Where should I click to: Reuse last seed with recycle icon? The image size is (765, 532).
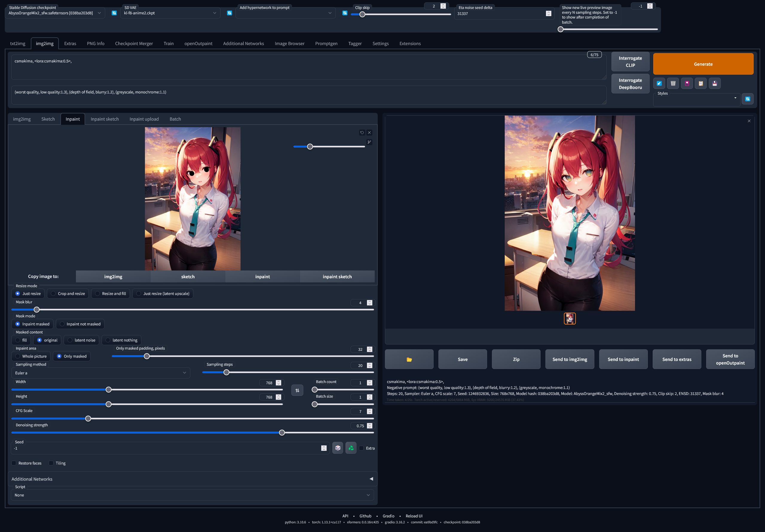[351, 448]
